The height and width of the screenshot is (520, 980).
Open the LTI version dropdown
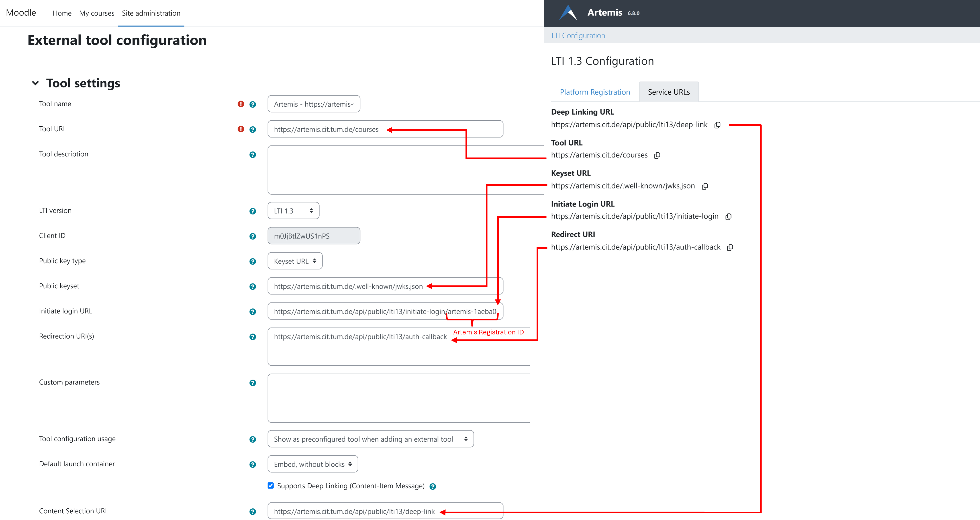293,211
